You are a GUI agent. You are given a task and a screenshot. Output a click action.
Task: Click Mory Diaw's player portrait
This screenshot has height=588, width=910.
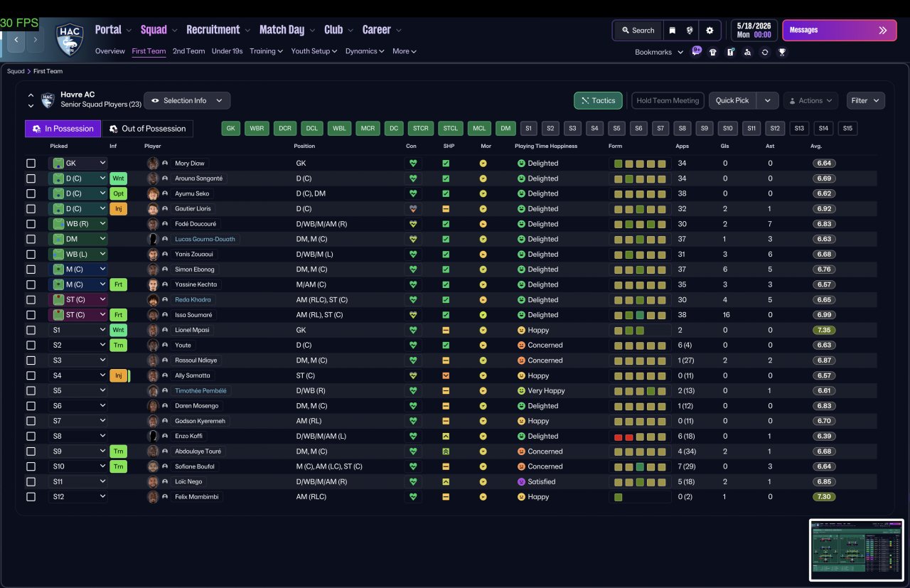pos(153,164)
